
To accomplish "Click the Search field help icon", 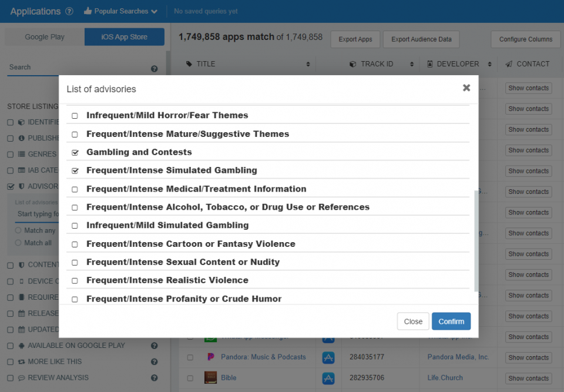I will tap(155, 69).
